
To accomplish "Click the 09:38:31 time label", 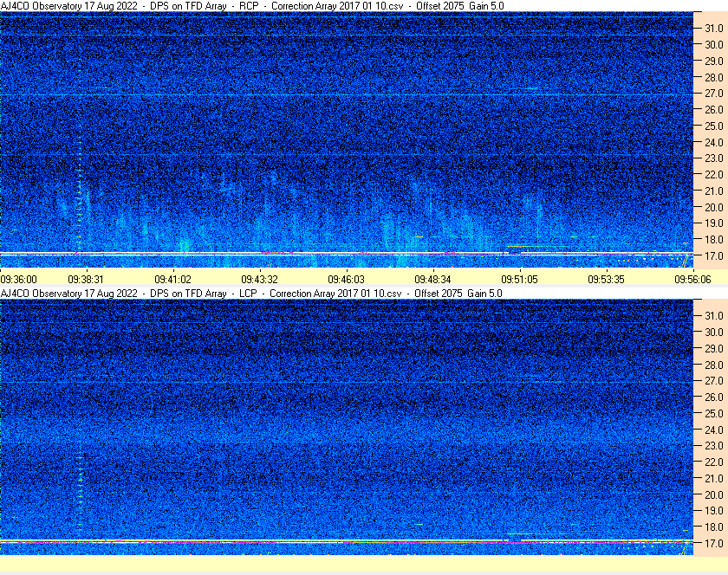I will click(x=86, y=280).
